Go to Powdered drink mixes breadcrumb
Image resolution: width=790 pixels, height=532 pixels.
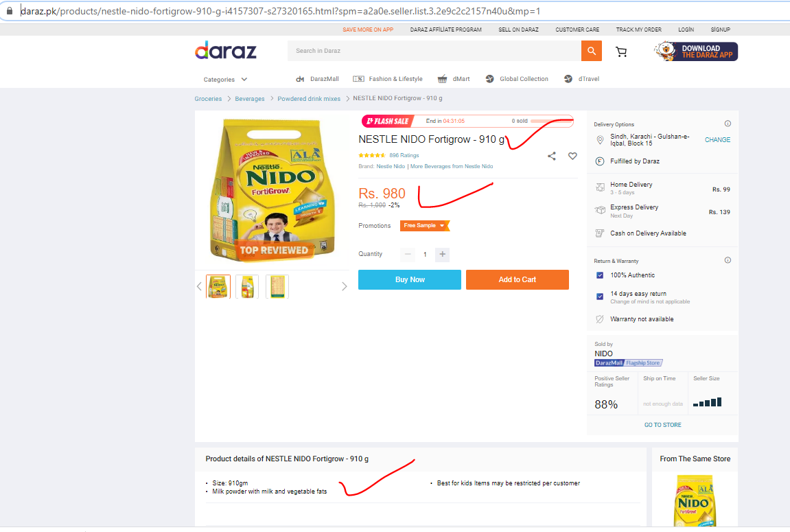309,99
